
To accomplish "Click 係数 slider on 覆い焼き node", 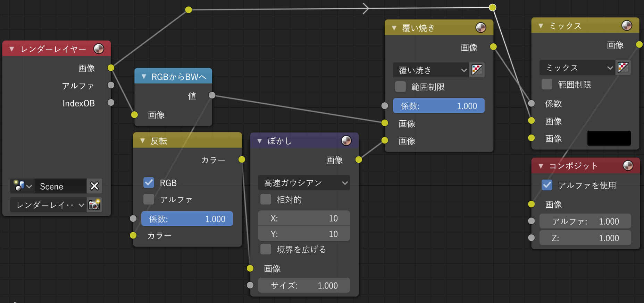I will (438, 106).
